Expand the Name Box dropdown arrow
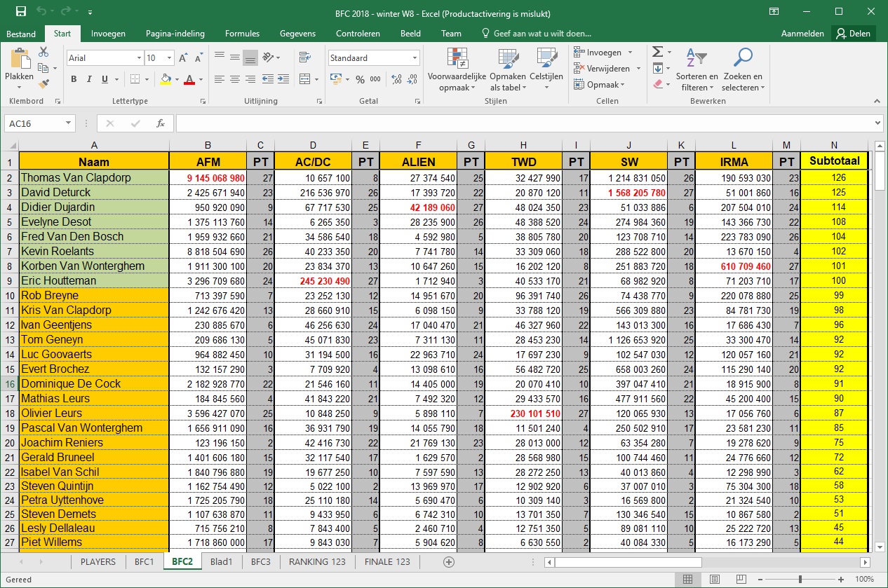 [x=68, y=123]
